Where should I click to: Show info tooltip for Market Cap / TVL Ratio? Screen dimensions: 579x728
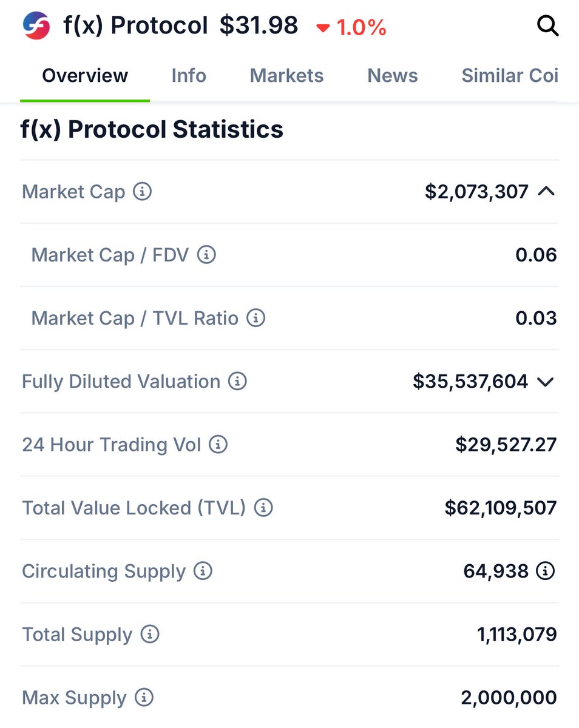point(256,318)
